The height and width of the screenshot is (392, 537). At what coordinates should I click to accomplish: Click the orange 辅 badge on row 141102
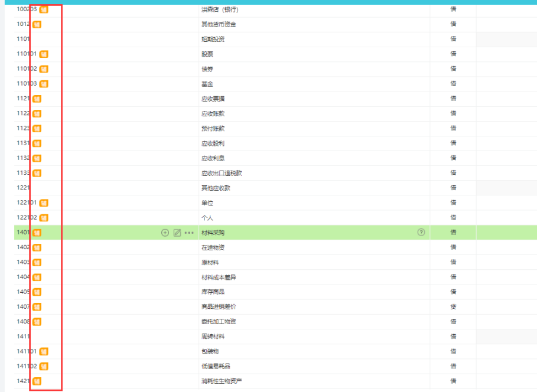[x=44, y=367]
